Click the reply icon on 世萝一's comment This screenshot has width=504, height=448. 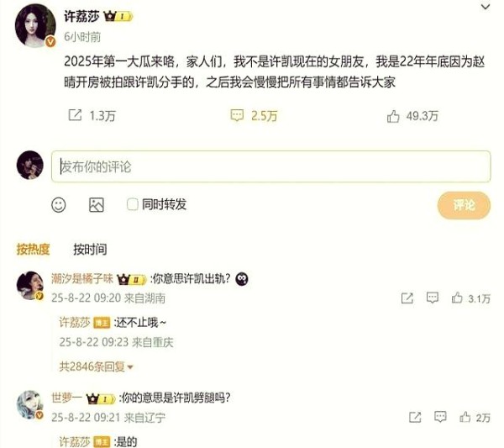click(x=440, y=417)
